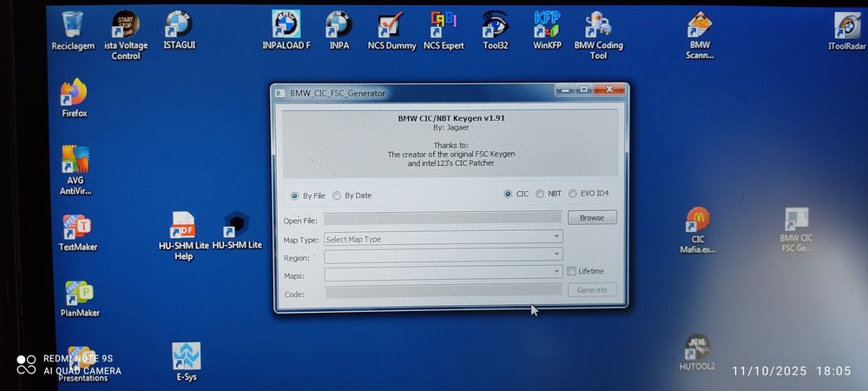The height and width of the screenshot is (391, 868).
Task: Launch the ista Voltage Control shortcut
Action: 126,35
